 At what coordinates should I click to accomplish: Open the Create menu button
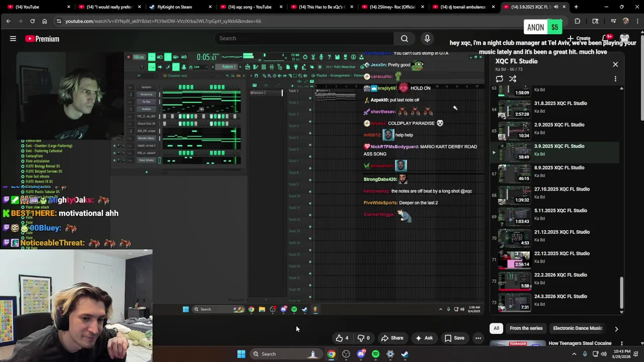(x=579, y=38)
